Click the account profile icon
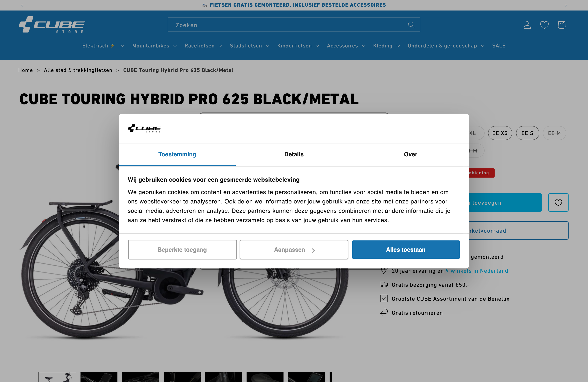588x382 pixels. tap(527, 25)
